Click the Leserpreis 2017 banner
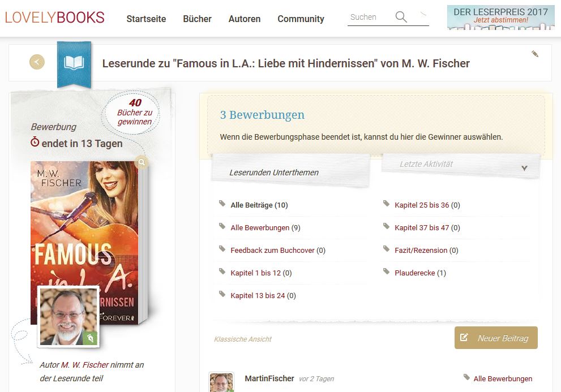 500,17
